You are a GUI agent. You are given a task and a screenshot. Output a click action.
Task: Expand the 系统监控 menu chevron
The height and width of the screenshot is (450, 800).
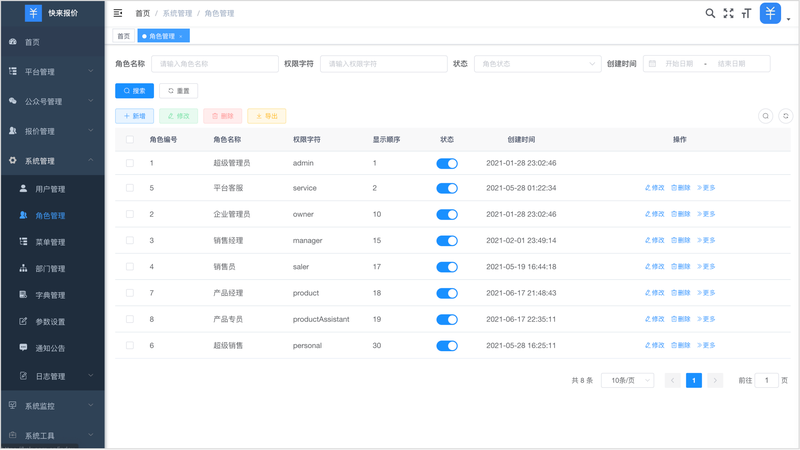click(x=91, y=405)
